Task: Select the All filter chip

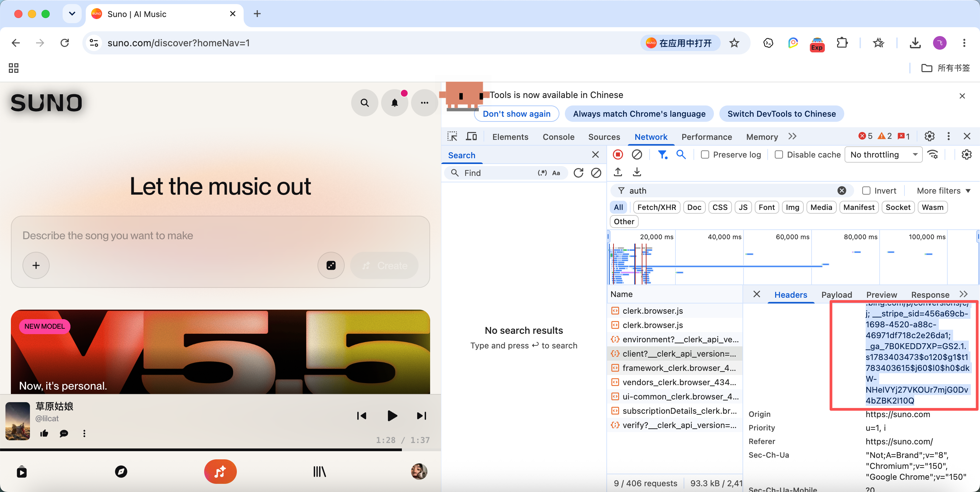Action: [x=619, y=207]
